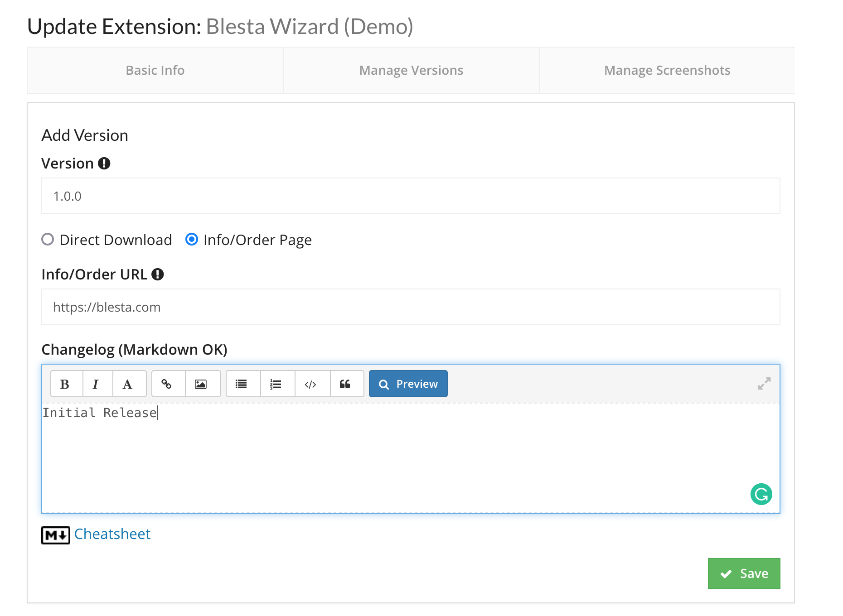Screen dimensions: 843x616
Task: Create an ordered numbered list
Action: coord(277,384)
